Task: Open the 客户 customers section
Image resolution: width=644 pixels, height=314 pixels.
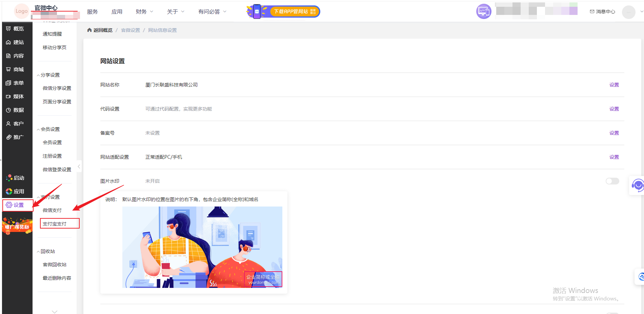Action: (15, 124)
